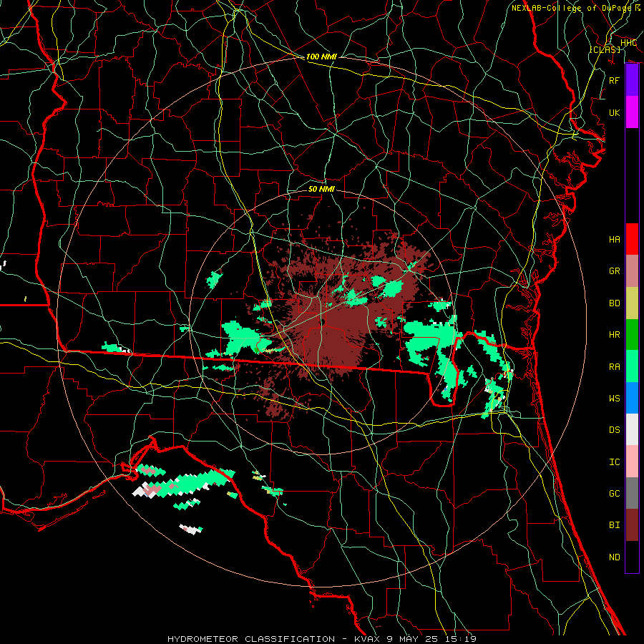
Task: Click the RF purple legend swatch
Action: coord(632,80)
